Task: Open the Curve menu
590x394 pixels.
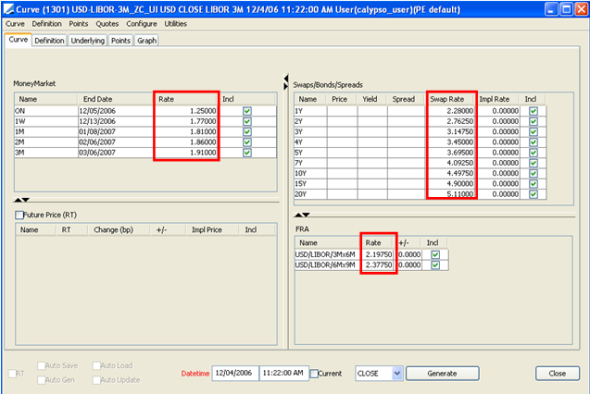Action: click(x=15, y=24)
